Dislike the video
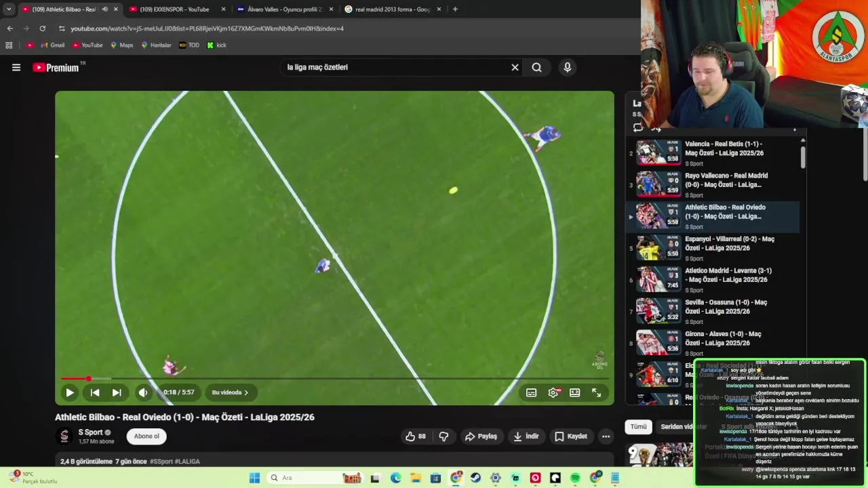The image size is (868, 488). [x=443, y=436]
